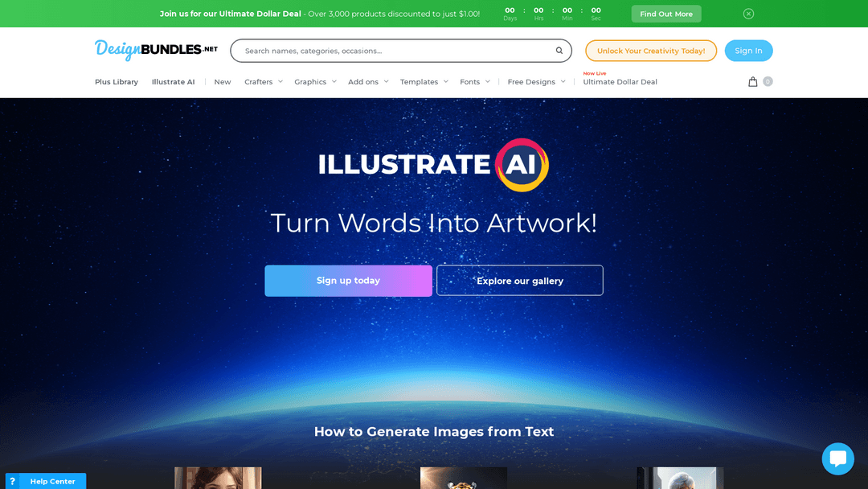This screenshot has width=868, height=489.
Task: Expand the Graphics dropdown menu
Action: pyautogui.click(x=314, y=82)
